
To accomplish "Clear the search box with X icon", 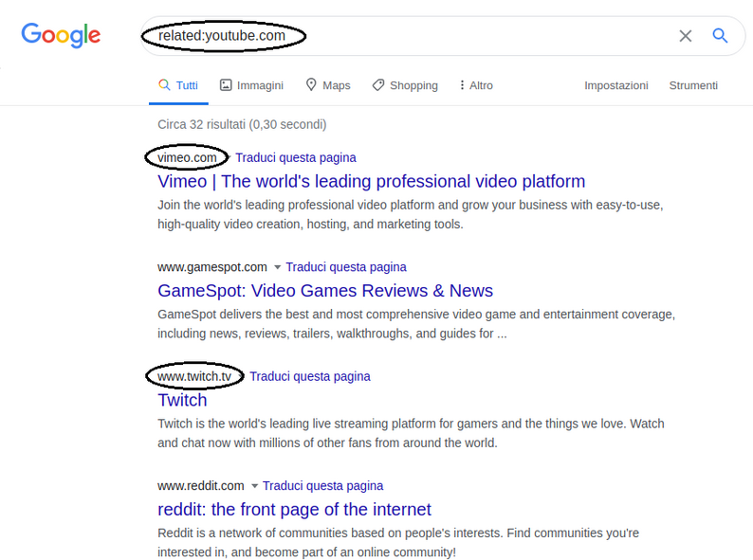I will tap(686, 35).
